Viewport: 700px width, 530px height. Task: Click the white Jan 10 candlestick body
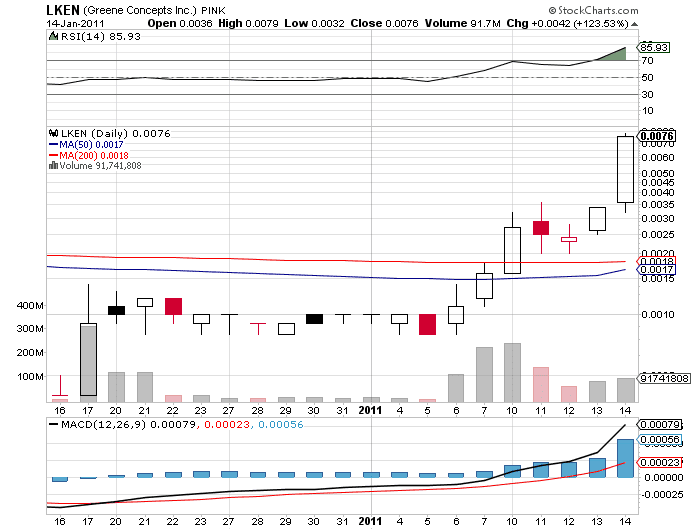point(512,250)
